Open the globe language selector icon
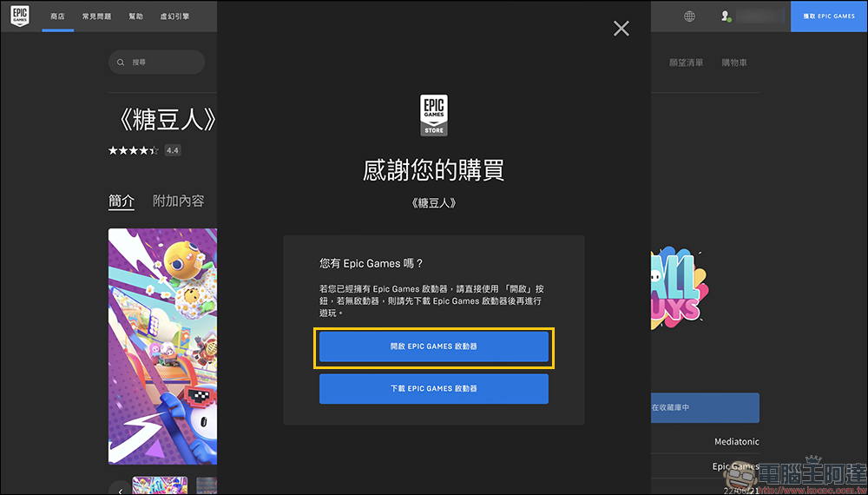The height and width of the screenshot is (495, 868). coord(689,16)
